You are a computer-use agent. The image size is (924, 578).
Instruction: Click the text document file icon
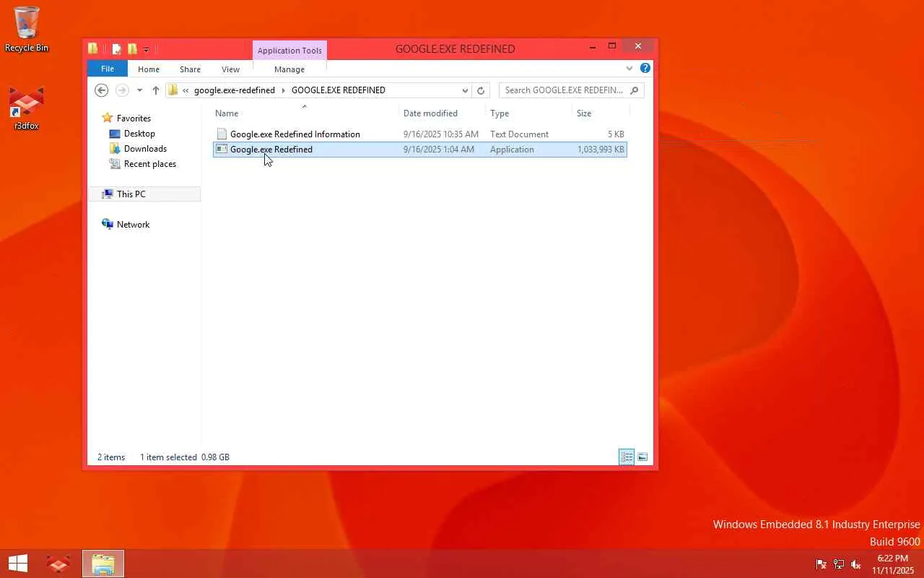222,134
